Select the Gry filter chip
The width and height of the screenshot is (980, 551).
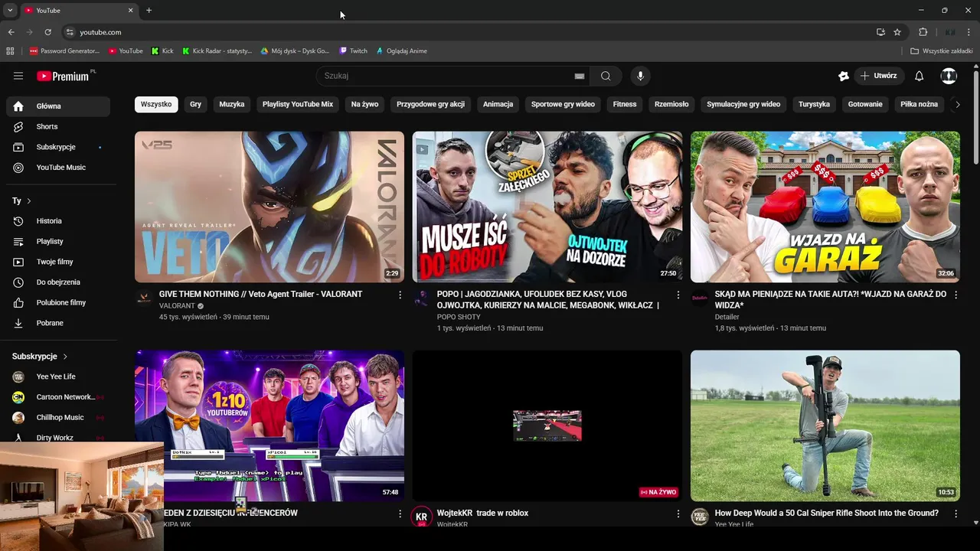point(196,104)
